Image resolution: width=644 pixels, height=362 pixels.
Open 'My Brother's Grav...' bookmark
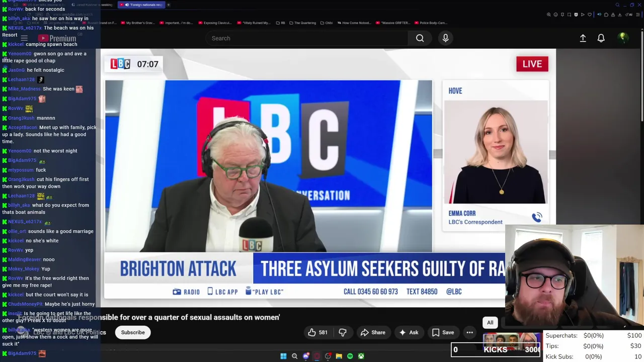tap(137, 23)
